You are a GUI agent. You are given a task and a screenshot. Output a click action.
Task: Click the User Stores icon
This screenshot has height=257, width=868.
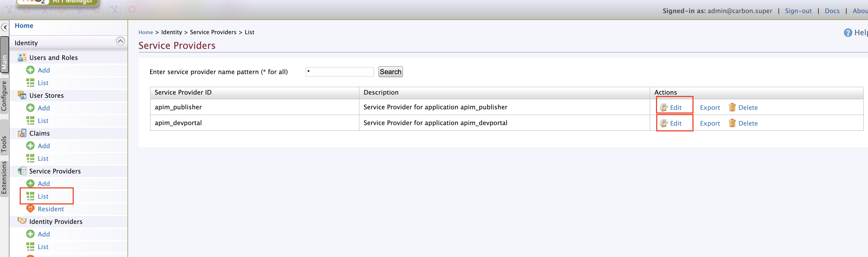[22, 95]
